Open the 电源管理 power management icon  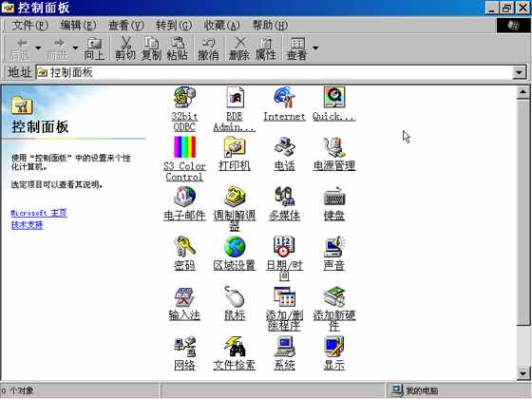tap(334, 147)
